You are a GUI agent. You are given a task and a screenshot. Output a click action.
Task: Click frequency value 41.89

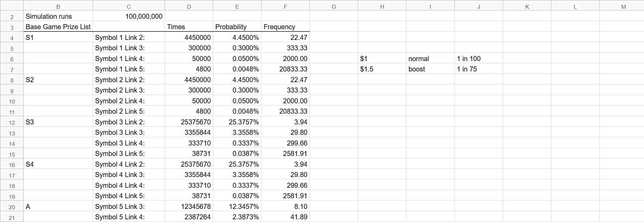coord(285,217)
